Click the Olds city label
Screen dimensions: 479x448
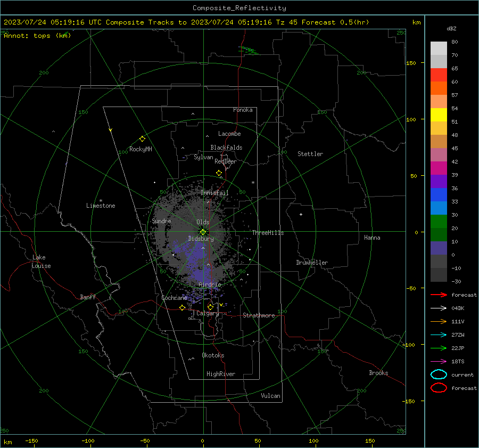coord(203,222)
